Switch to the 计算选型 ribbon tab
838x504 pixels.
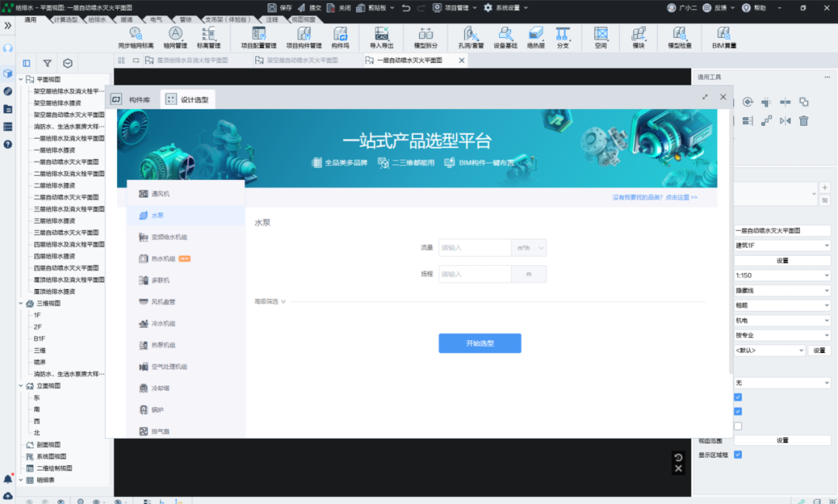[65, 19]
